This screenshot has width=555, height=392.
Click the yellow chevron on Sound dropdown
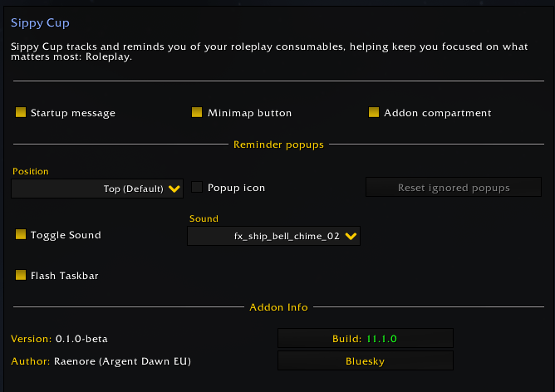pos(351,236)
